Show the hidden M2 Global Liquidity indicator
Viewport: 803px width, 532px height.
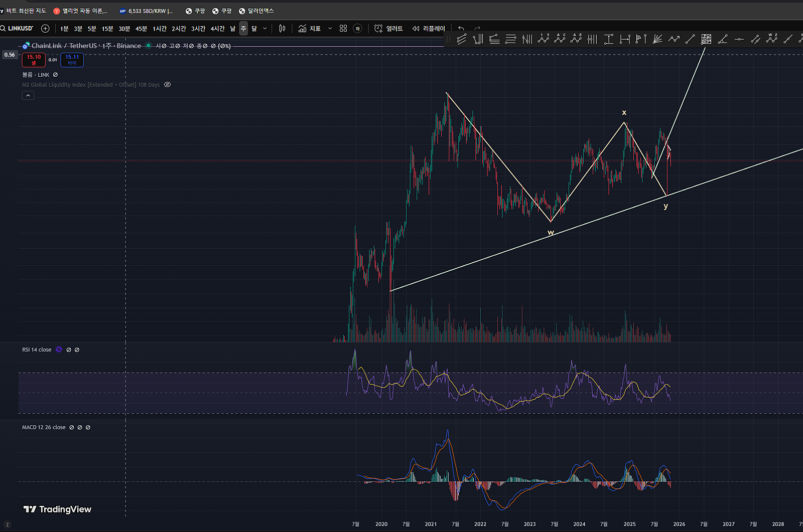(168, 85)
